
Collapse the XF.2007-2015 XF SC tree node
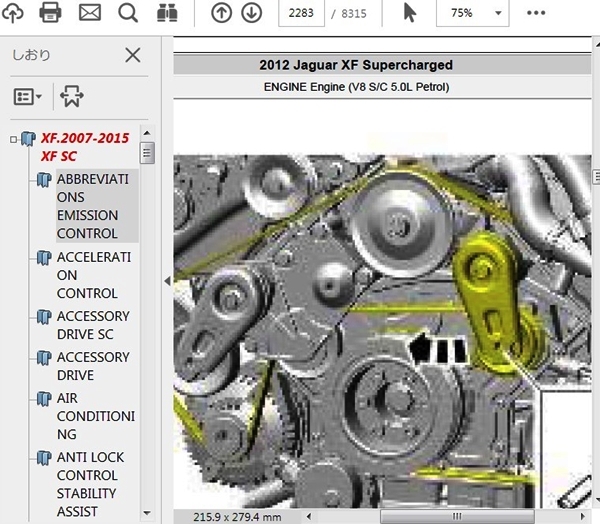13,139
